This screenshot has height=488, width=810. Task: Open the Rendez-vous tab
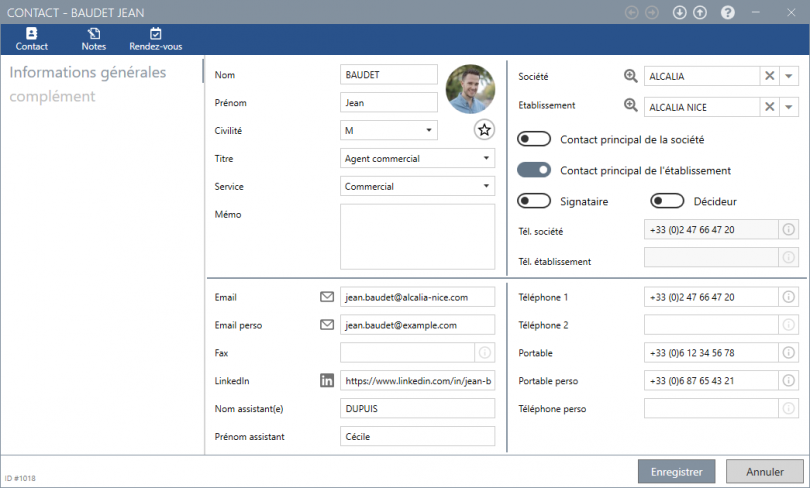pyautogui.click(x=155, y=39)
